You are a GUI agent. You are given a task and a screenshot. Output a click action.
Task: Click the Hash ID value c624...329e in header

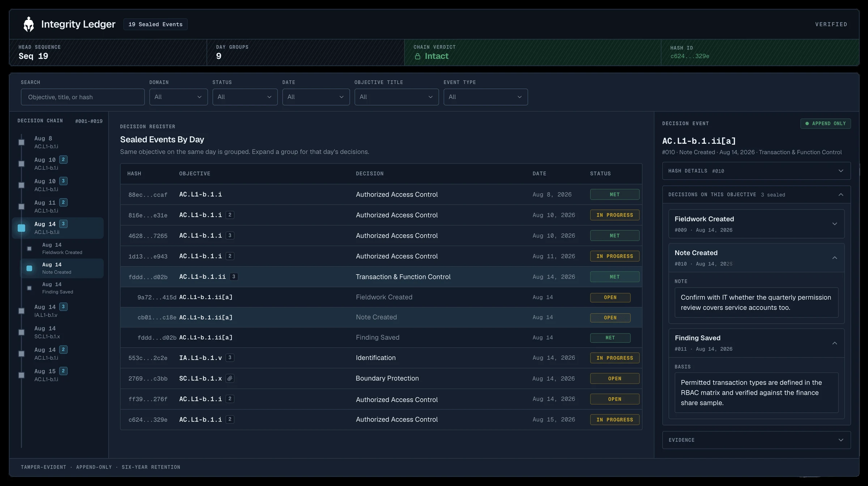coord(689,56)
